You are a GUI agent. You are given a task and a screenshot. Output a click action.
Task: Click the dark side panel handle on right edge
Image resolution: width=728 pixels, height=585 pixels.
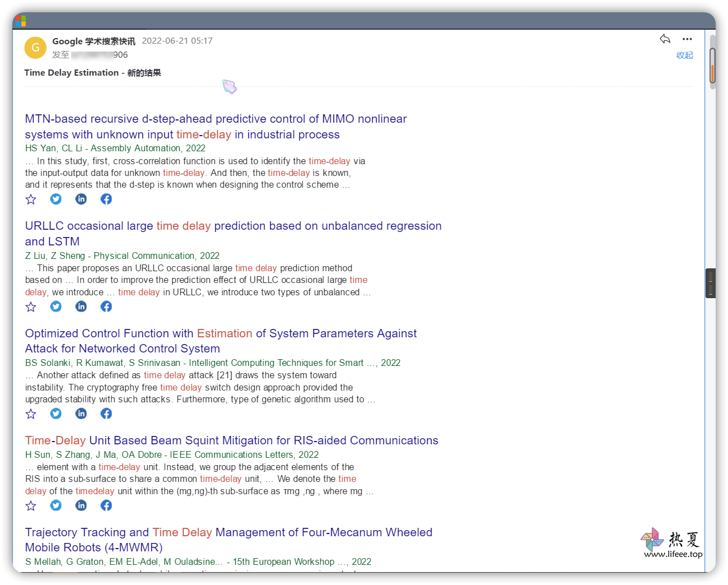pos(710,284)
